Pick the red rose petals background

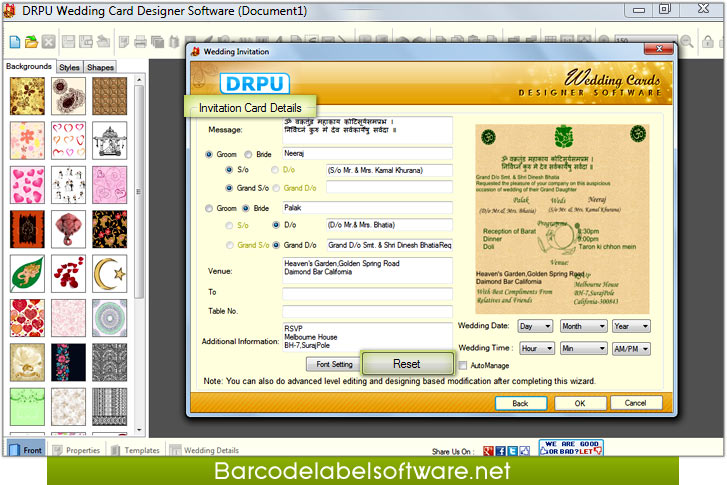coord(68,274)
